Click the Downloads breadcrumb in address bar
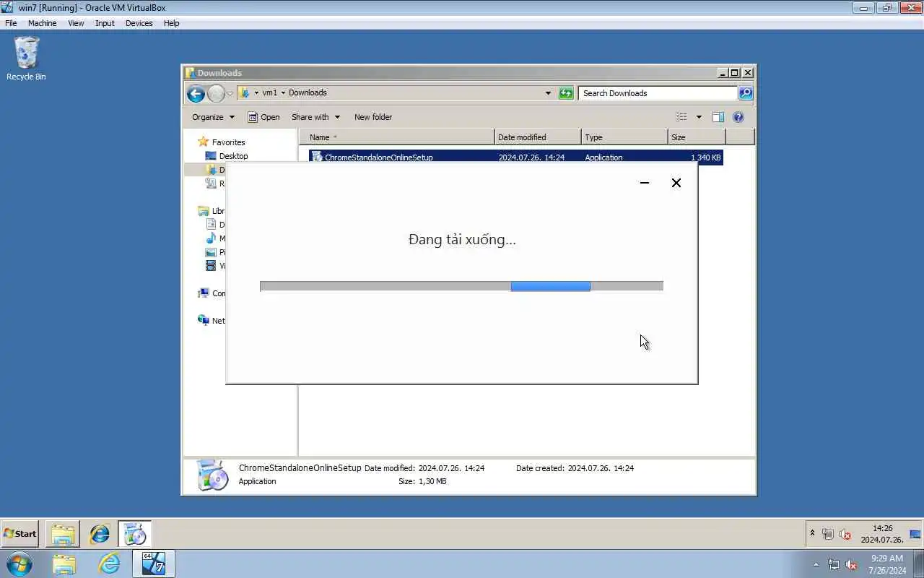 308,92
